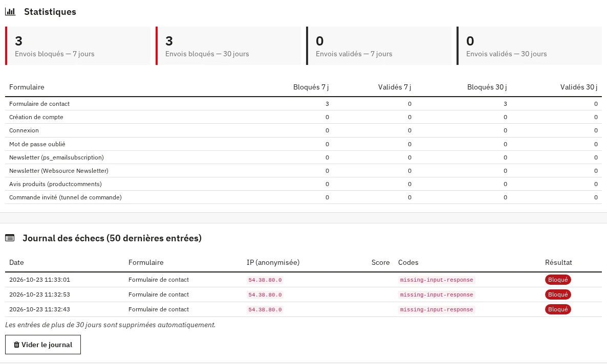Select the Envois validés — 7 jours card
607x364 pixels.
click(x=379, y=45)
